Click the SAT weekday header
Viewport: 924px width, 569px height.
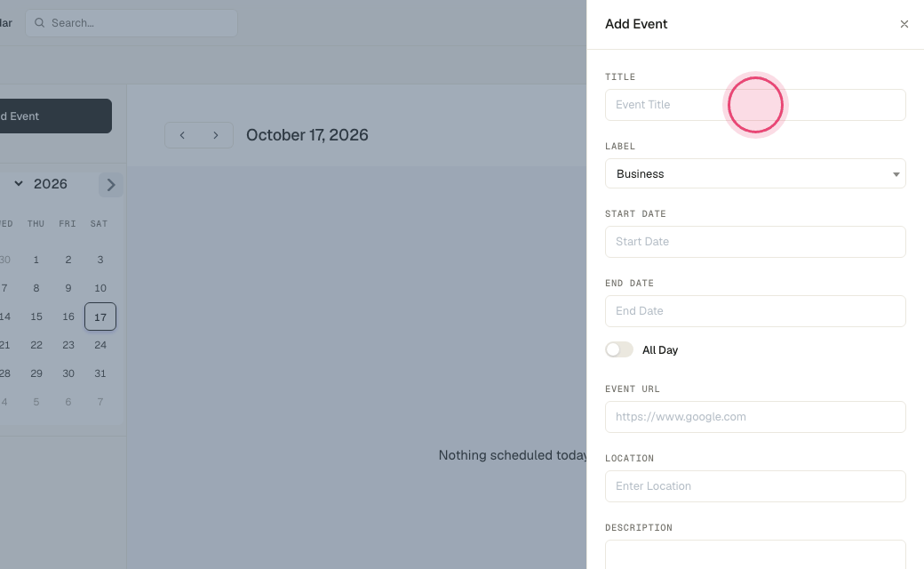pyautogui.click(x=99, y=224)
